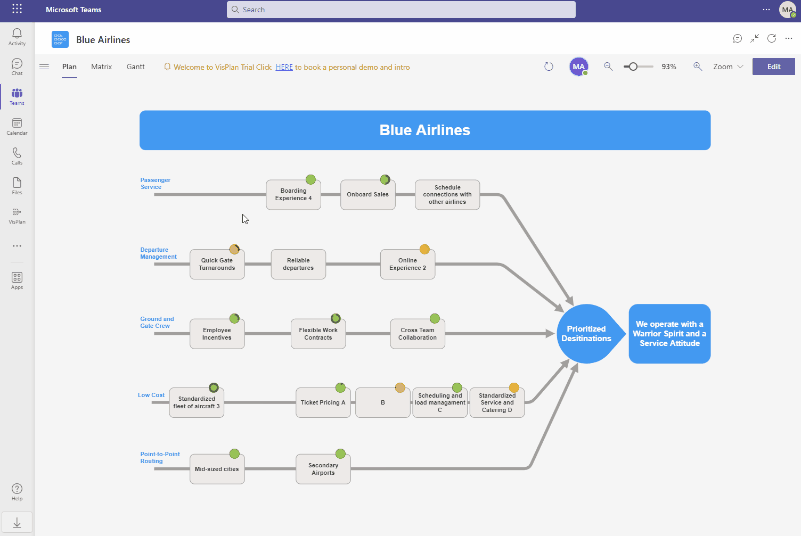Reload the tab with refresh icon
Viewport: 801px width, 536px height.
click(772, 38)
